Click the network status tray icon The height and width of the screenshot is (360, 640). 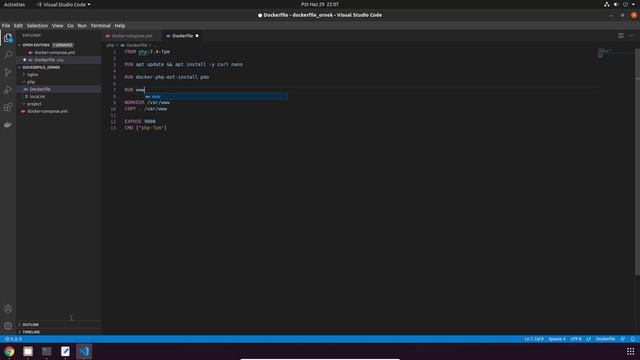tap(607, 4)
